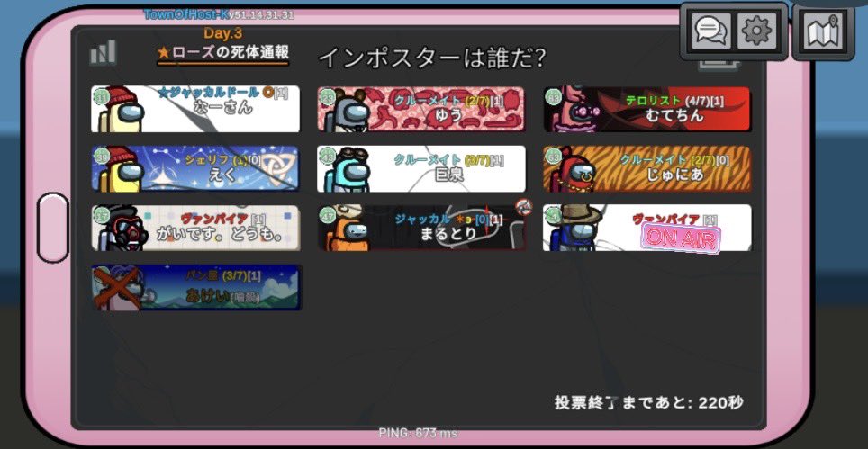This screenshot has width=868, height=449.
Task: Vote for がいです。どうも。 card
Action: click(195, 228)
